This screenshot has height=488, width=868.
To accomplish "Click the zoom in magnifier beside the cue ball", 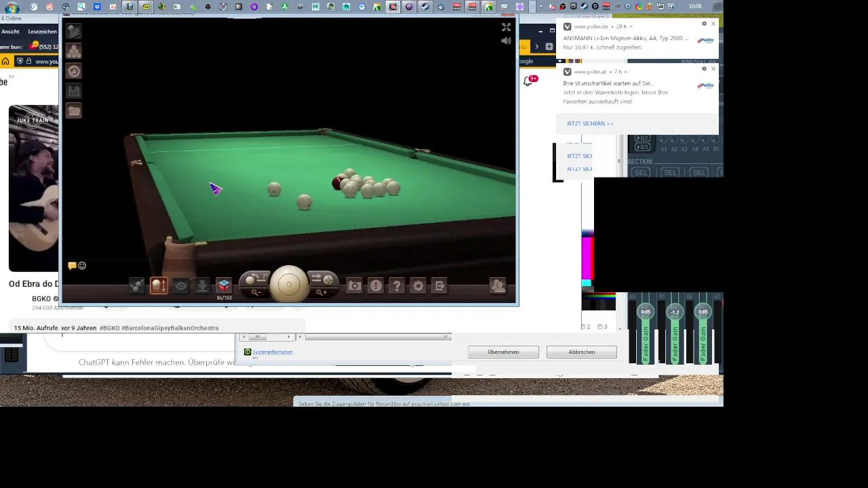I will [x=321, y=292].
